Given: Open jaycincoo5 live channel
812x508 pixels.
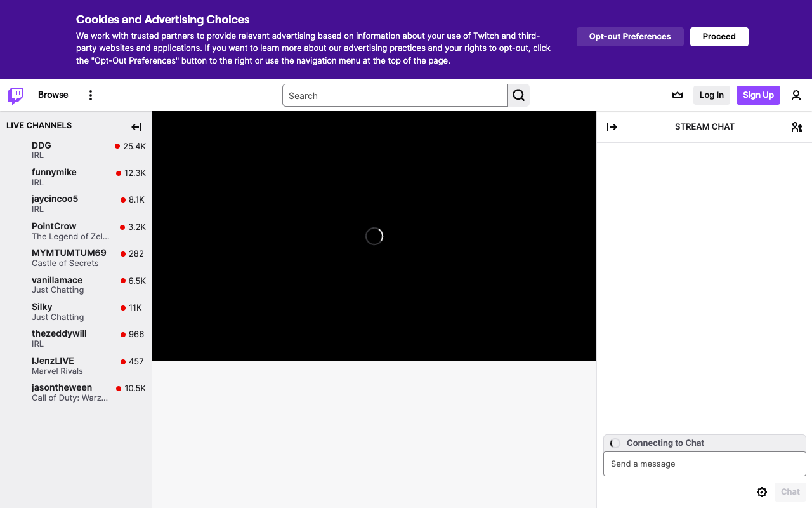Looking at the screenshot, I should pyautogui.click(x=76, y=204).
